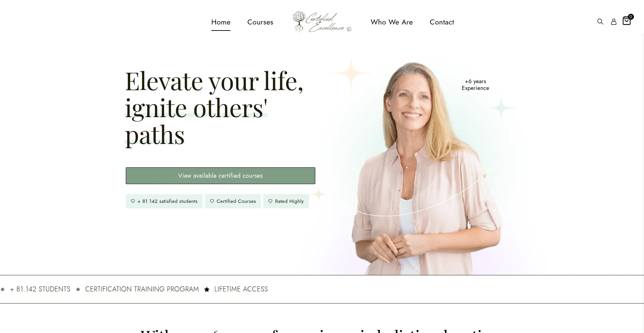Viewport: 644px width, 333px height.
Task: Select the Certified Courses badge
Action: click(x=233, y=201)
